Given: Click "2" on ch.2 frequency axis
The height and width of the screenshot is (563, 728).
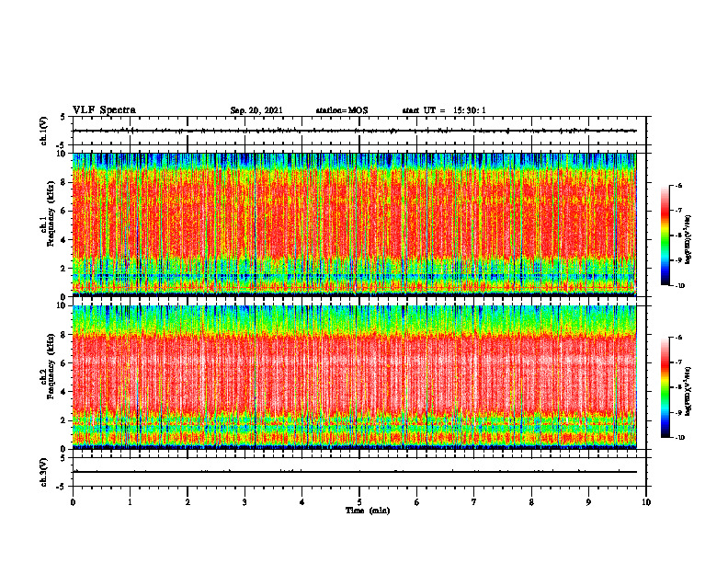Looking at the screenshot, I should pos(64,420).
